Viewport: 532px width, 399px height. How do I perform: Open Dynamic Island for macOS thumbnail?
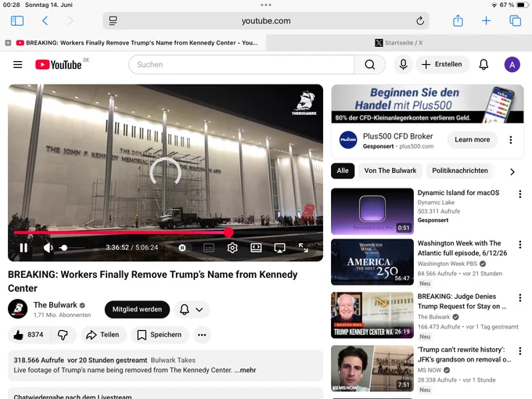372,211
